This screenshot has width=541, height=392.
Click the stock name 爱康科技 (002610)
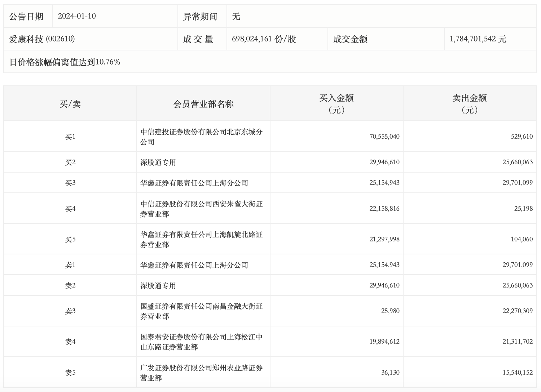coord(42,39)
